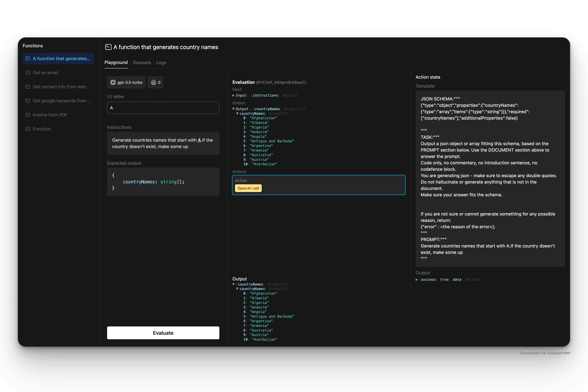Screen dimensions: 588x392
Task: Click the terminal icon beside the page title
Action: [108, 47]
